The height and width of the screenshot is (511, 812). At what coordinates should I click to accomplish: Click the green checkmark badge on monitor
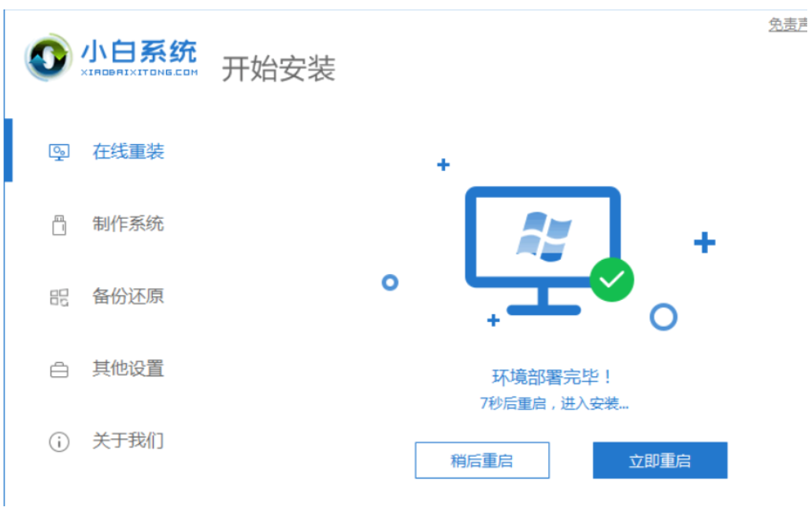pos(612,280)
